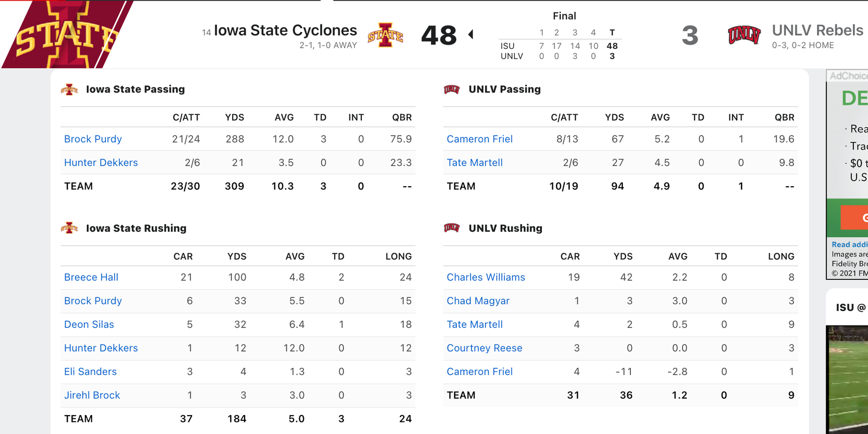Select Tate Martell in the UNLV Rushing table
This screenshot has height=434, width=868.
pos(475,324)
